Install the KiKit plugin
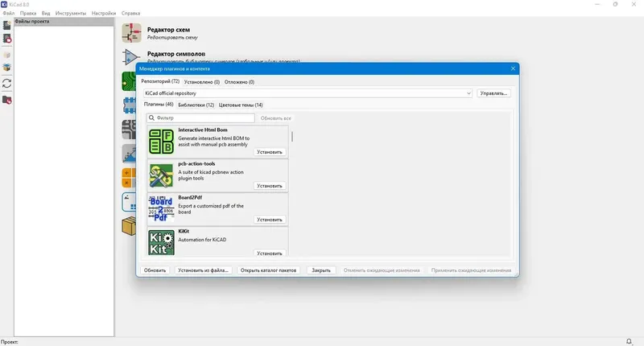644x346 pixels. pos(270,253)
